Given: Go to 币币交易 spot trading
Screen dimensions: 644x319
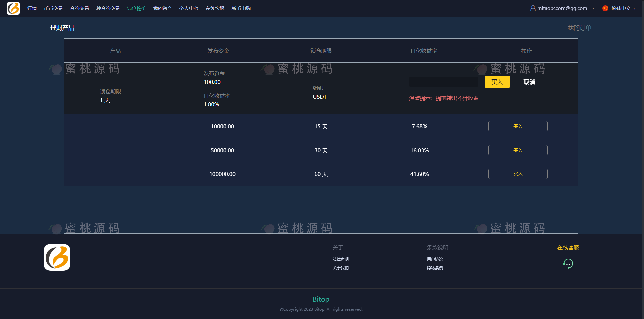Looking at the screenshot, I should coord(53,8).
